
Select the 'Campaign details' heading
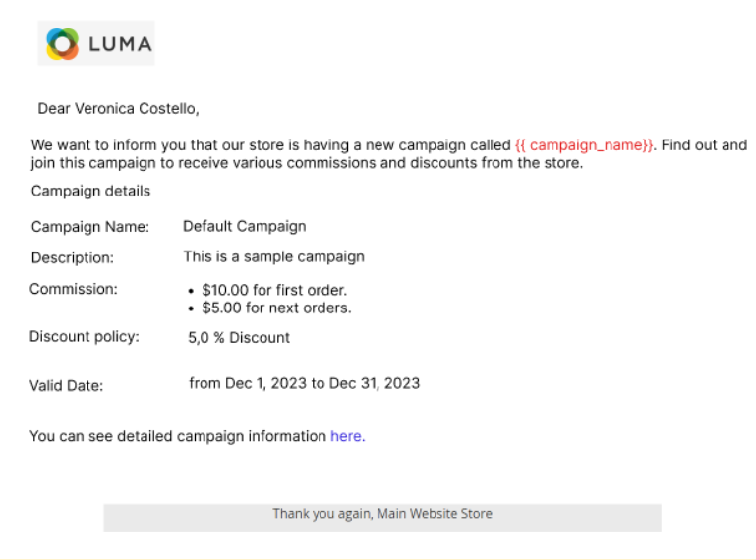tap(90, 191)
